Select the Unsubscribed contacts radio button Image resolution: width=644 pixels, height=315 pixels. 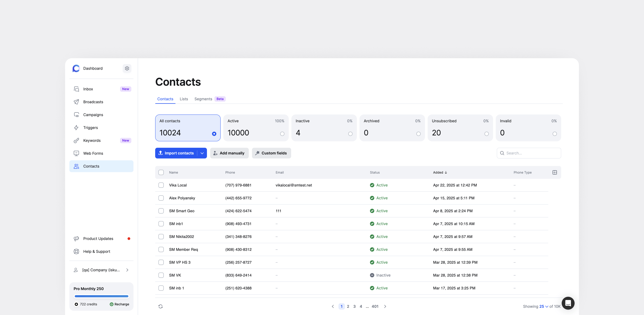(x=486, y=134)
